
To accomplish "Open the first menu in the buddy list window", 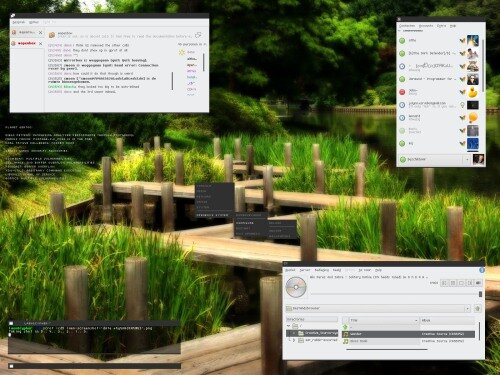I will click(407, 26).
